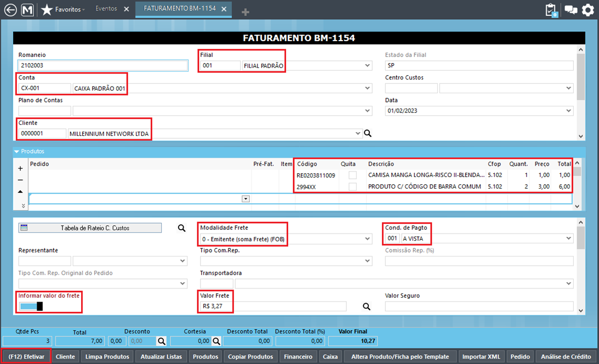
Task: Remove product row with minus icon
Action: [x=20, y=180]
